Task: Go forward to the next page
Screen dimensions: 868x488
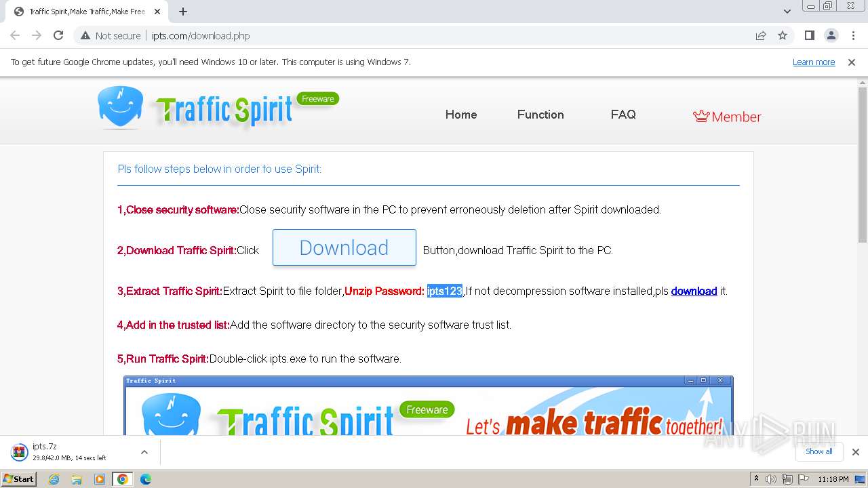Action: coord(37,35)
